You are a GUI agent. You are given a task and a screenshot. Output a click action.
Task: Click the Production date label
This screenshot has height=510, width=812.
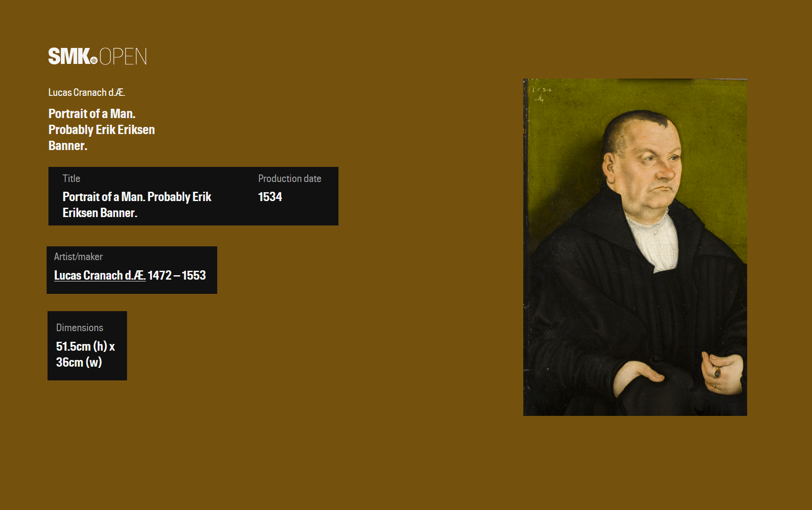pyautogui.click(x=290, y=178)
